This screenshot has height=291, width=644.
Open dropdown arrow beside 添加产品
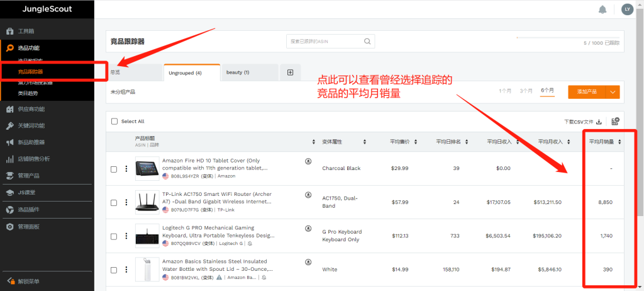(613, 92)
